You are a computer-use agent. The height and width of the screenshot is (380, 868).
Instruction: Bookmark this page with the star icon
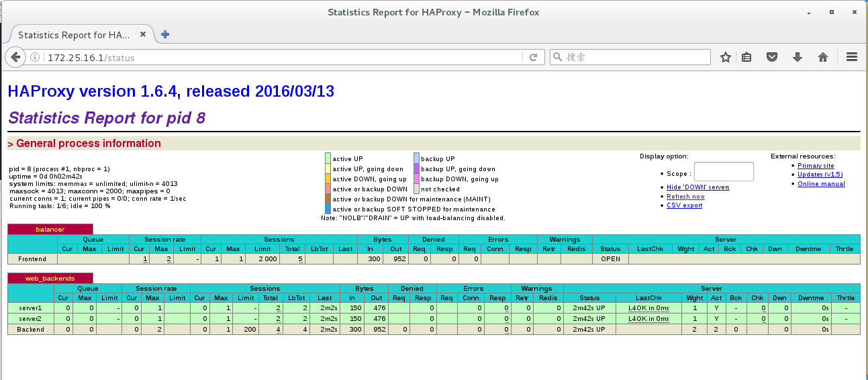click(725, 58)
